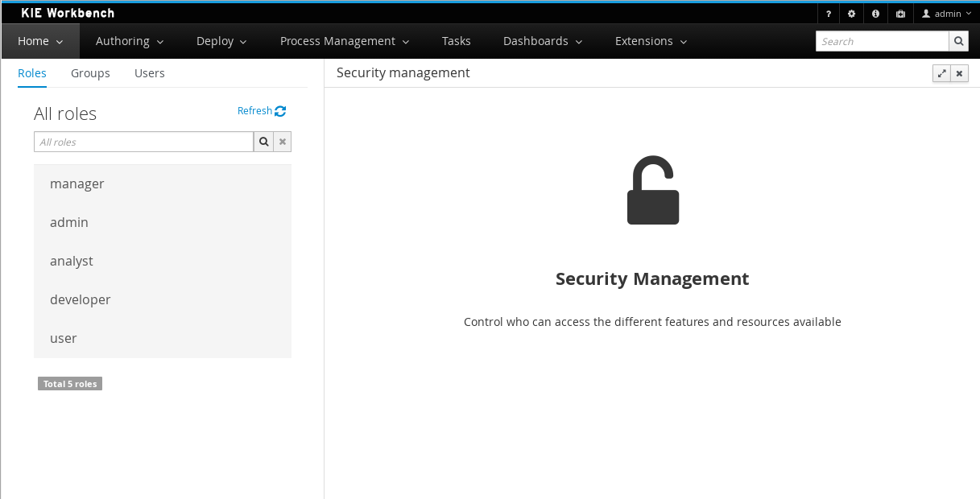Expand the Security management panel to full size

pos(941,73)
